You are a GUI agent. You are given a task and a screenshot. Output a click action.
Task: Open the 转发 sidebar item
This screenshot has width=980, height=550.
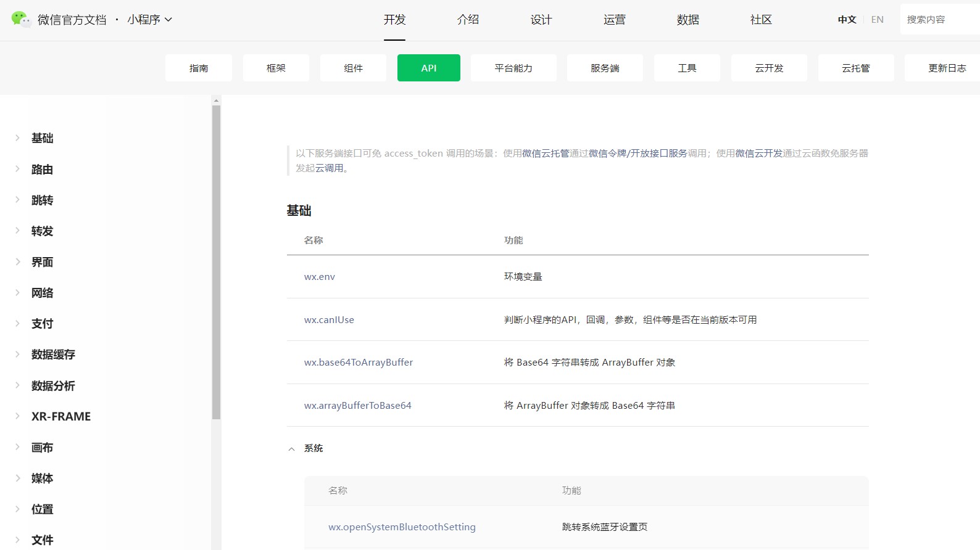43,231
